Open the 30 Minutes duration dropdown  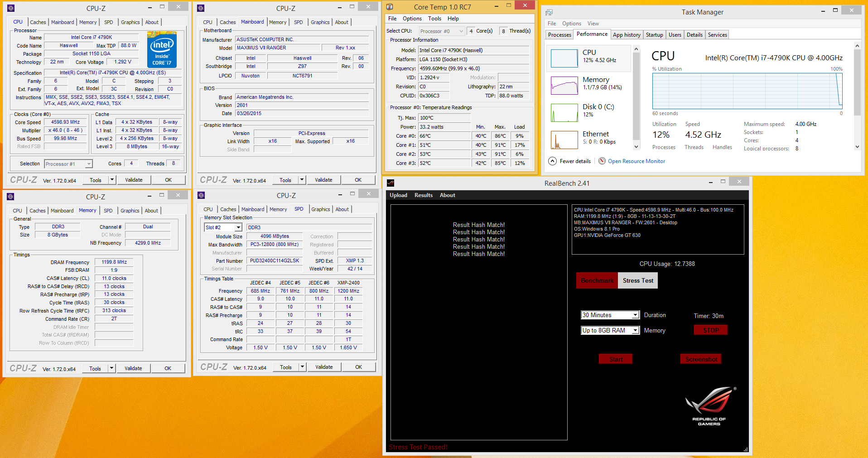pos(635,315)
